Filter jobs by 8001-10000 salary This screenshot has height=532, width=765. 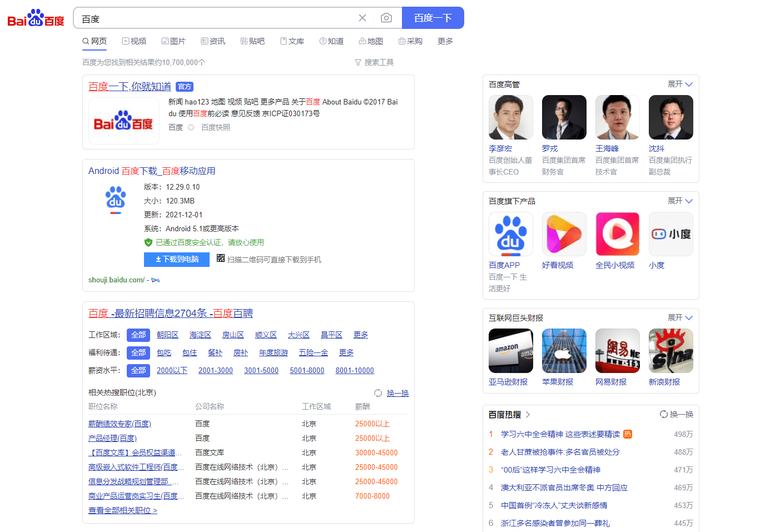pos(355,370)
